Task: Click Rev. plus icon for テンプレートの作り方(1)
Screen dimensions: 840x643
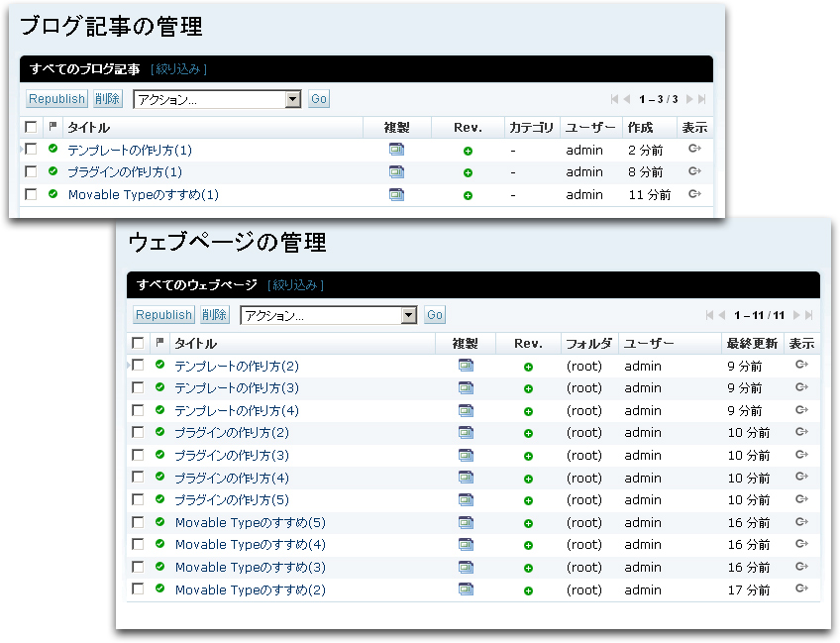Action: [468, 152]
